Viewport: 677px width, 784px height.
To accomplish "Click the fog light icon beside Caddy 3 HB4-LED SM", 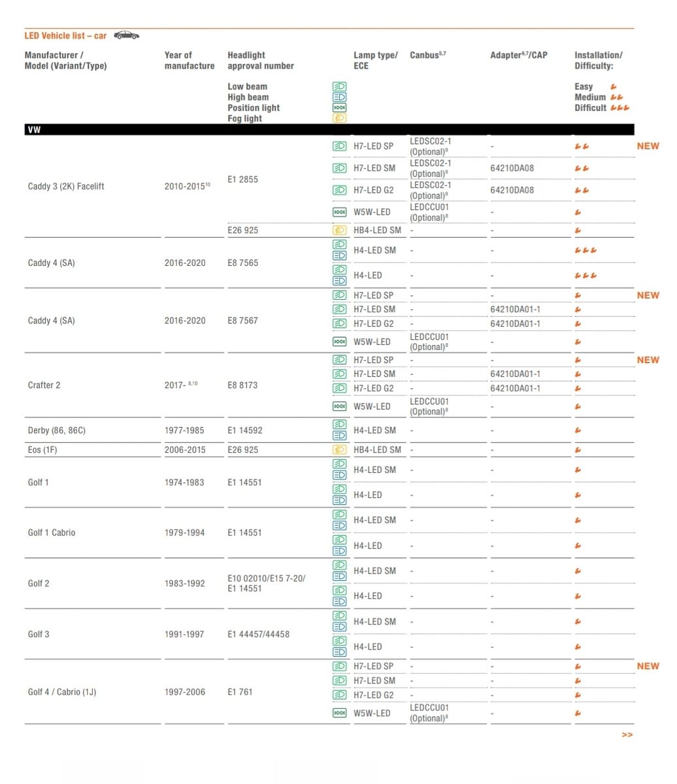I will tap(339, 230).
